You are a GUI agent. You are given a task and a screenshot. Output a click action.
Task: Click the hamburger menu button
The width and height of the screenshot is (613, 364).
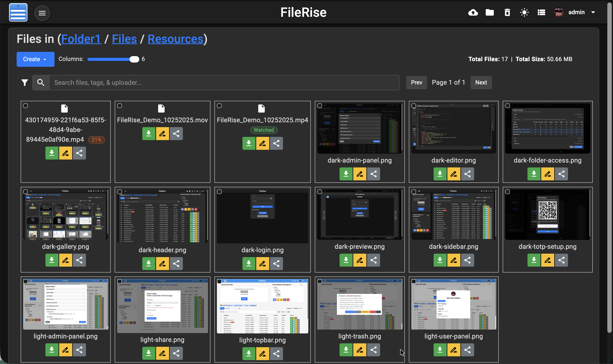pos(42,13)
